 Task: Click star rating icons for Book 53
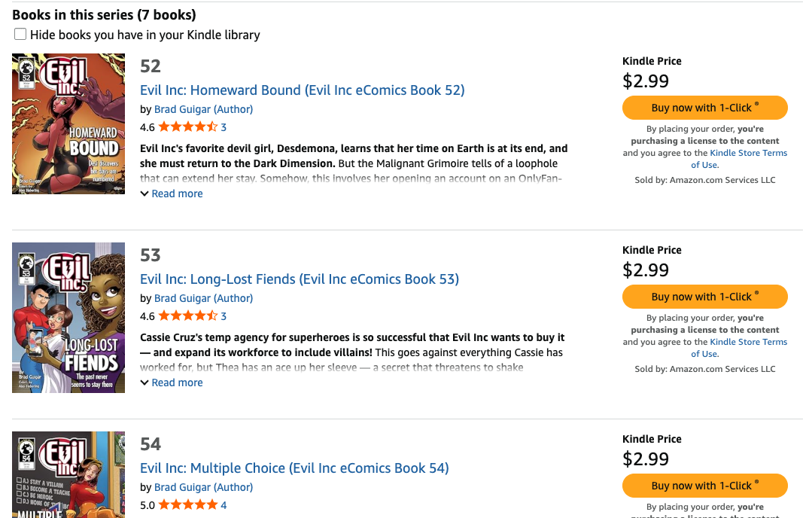point(187,316)
